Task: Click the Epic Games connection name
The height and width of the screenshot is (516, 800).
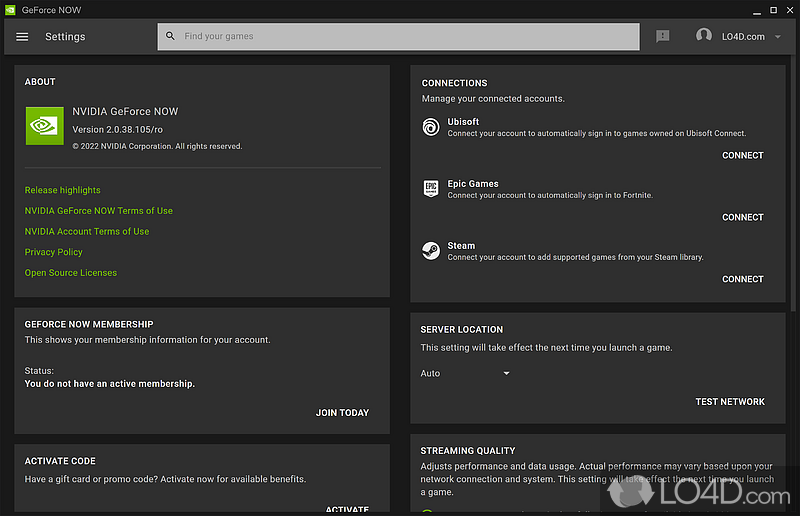Action: coord(472,184)
